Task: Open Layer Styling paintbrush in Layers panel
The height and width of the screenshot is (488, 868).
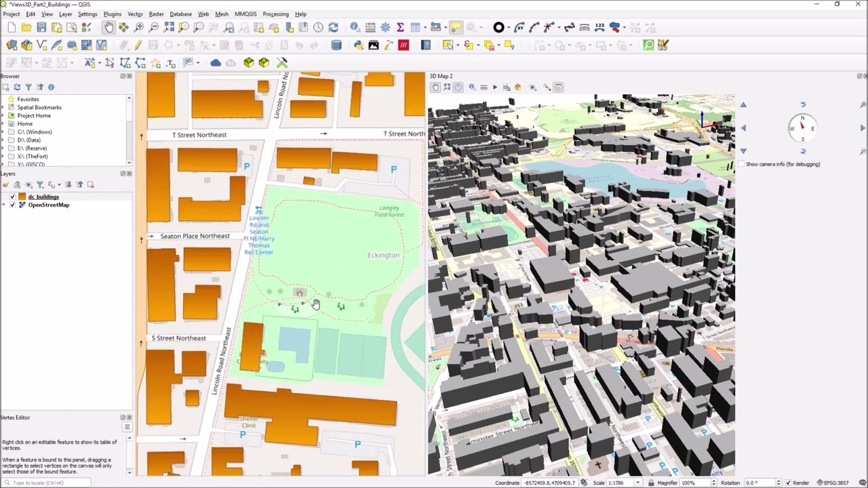Action: [6, 184]
